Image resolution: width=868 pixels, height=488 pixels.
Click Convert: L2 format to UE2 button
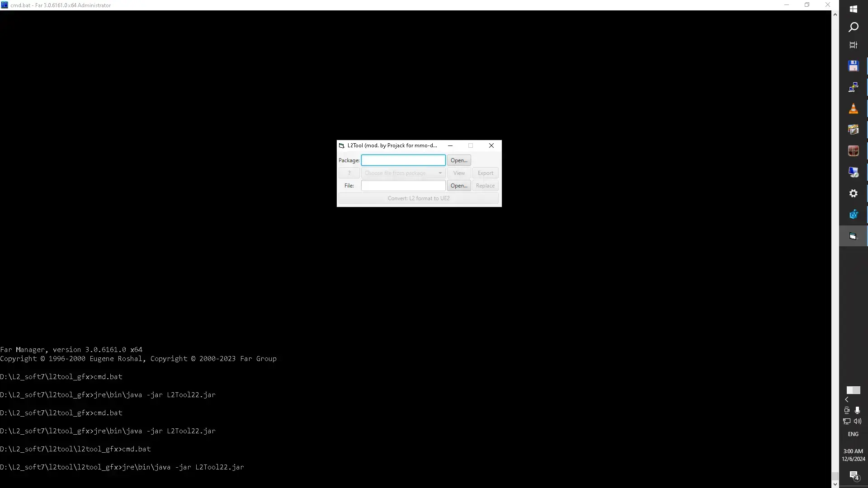[419, 198]
